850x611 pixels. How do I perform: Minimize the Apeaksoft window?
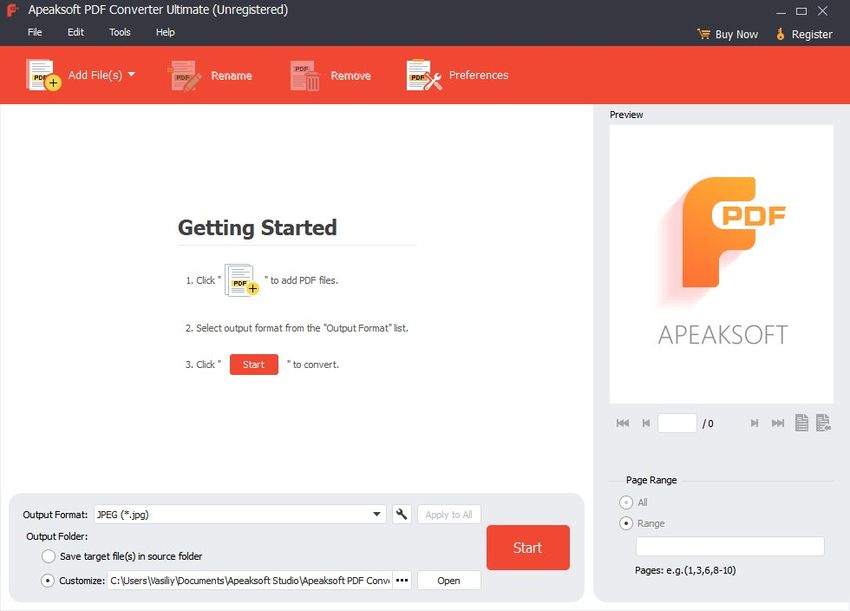click(781, 11)
